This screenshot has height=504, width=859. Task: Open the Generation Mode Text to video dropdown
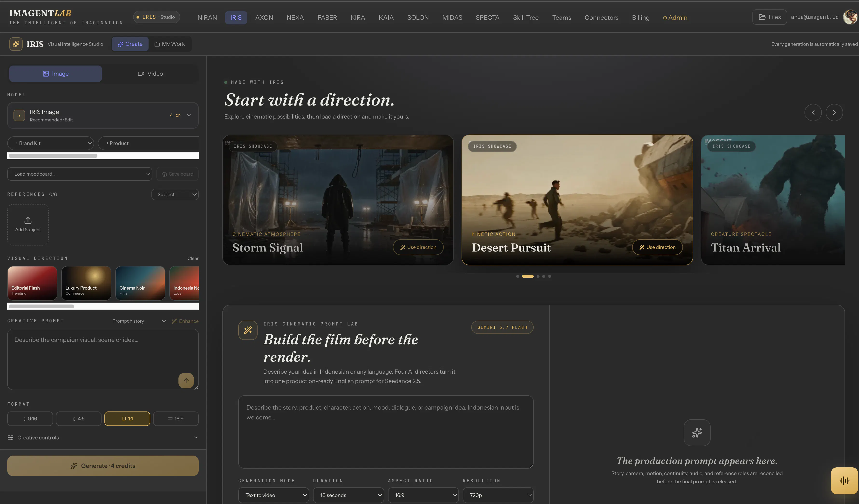point(273,495)
